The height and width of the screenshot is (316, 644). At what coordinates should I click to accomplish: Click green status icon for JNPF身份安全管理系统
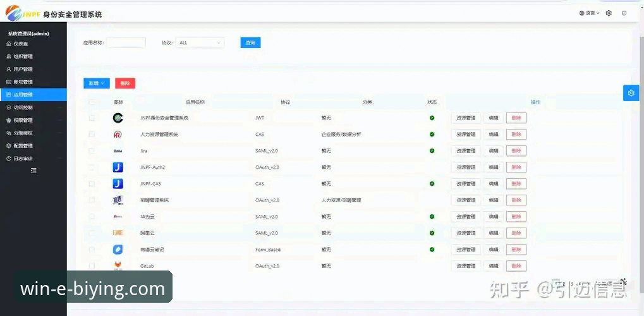tap(432, 118)
